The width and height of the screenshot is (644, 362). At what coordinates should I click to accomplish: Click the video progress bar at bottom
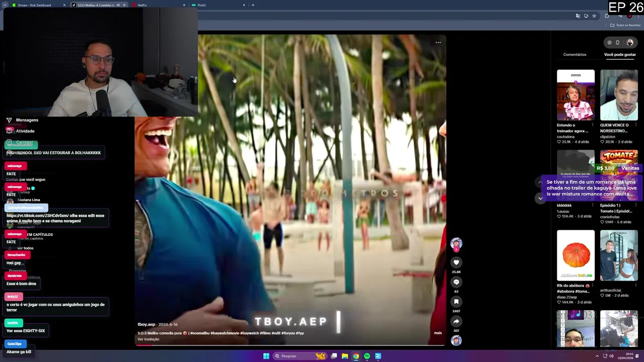point(290,345)
